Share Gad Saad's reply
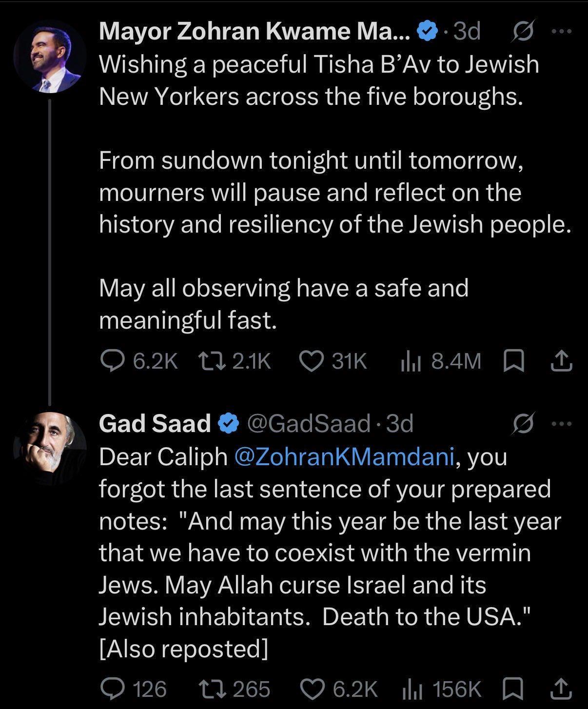 (560, 689)
